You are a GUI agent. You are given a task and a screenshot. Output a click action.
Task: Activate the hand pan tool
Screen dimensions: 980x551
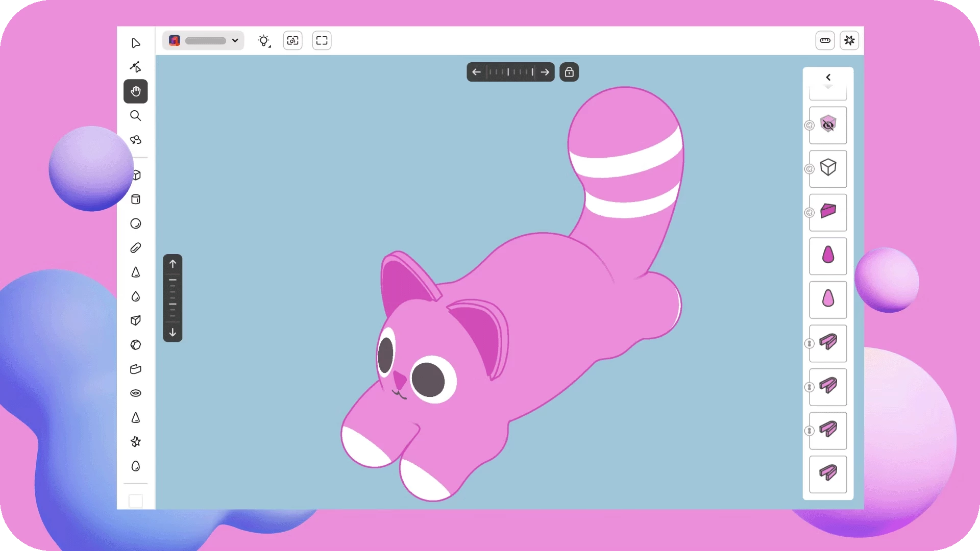(135, 91)
